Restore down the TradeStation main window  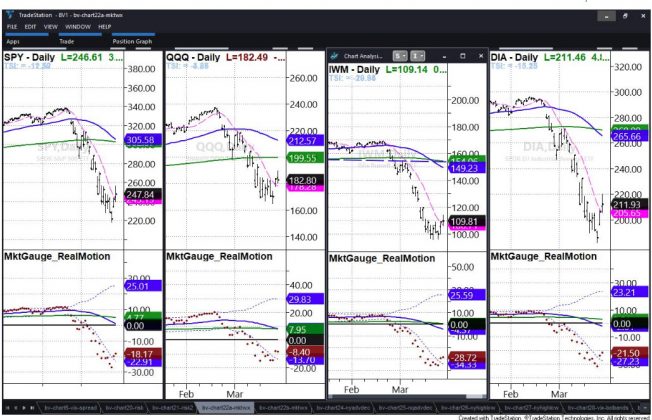point(625,16)
